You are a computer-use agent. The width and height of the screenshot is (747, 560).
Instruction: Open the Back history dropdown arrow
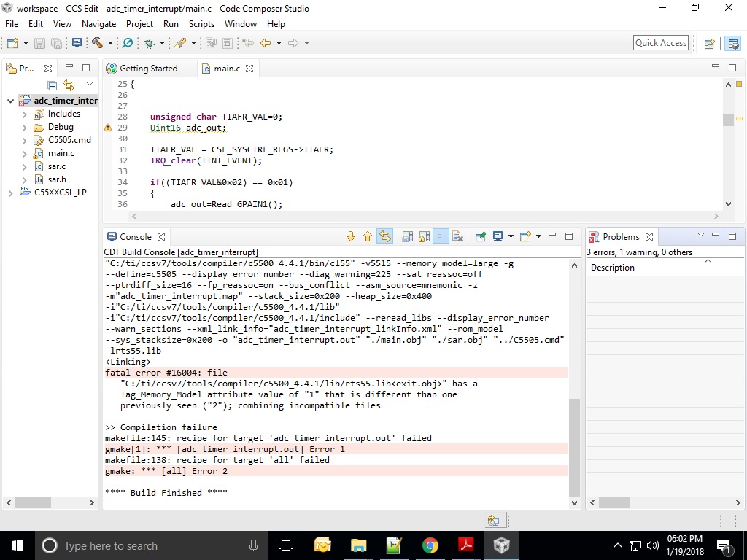point(279,43)
